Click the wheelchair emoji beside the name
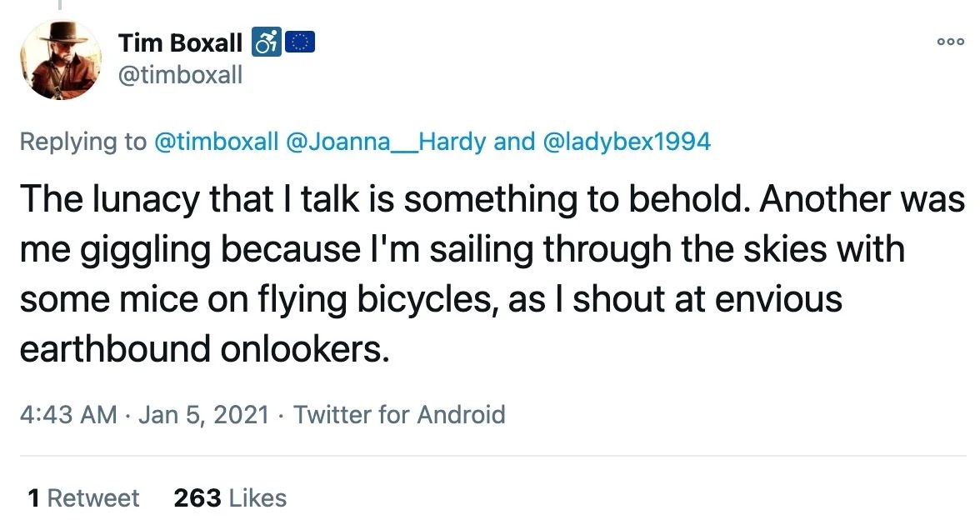 click(267, 42)
